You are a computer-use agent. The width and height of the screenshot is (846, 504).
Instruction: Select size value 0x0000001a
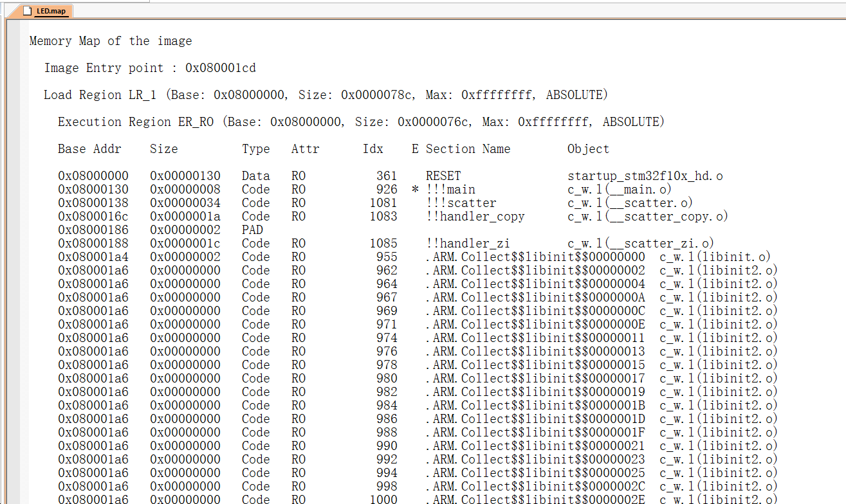pyautogui.click(x=185, y=217)
